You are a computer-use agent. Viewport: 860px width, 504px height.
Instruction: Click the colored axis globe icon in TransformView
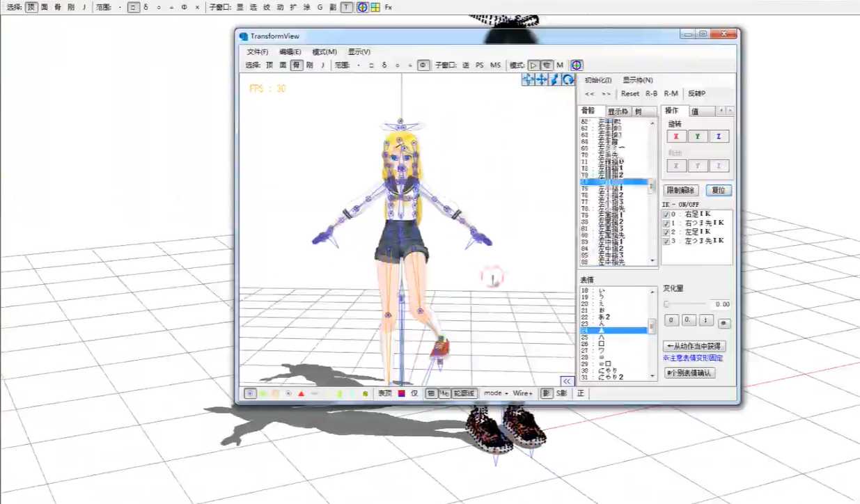[x=577, y=65]
